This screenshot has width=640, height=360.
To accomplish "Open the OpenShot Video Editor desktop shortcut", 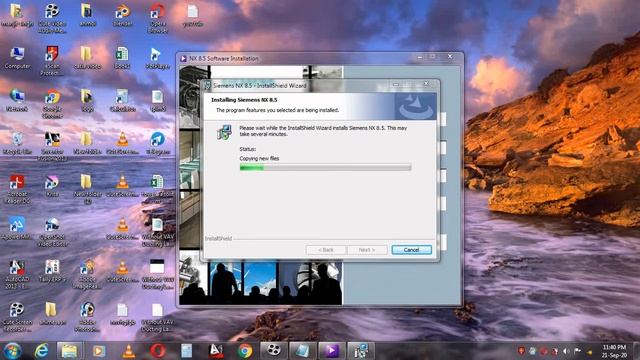I will click(52, 232).
